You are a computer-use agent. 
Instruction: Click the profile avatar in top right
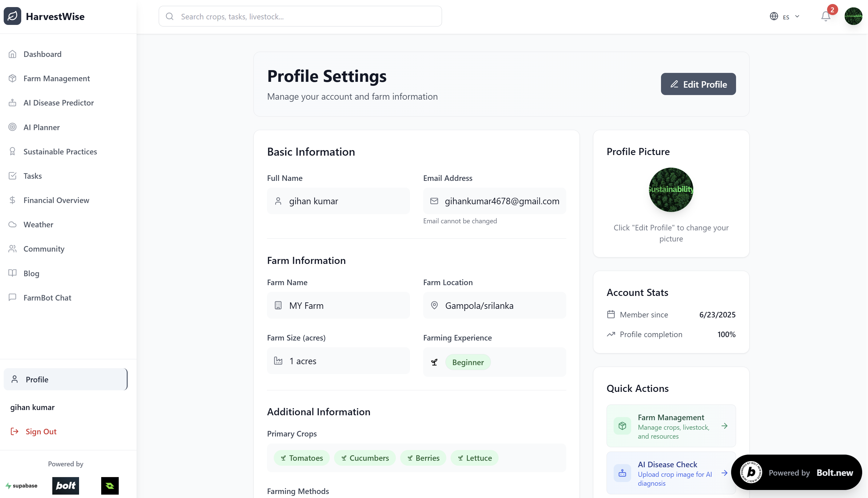pyautogui.click(x=854, y=16)
